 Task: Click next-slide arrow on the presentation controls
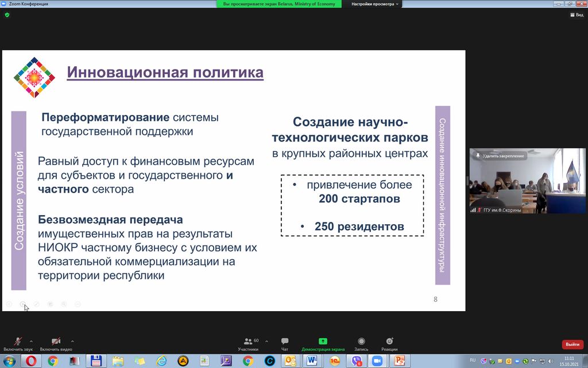22,304
